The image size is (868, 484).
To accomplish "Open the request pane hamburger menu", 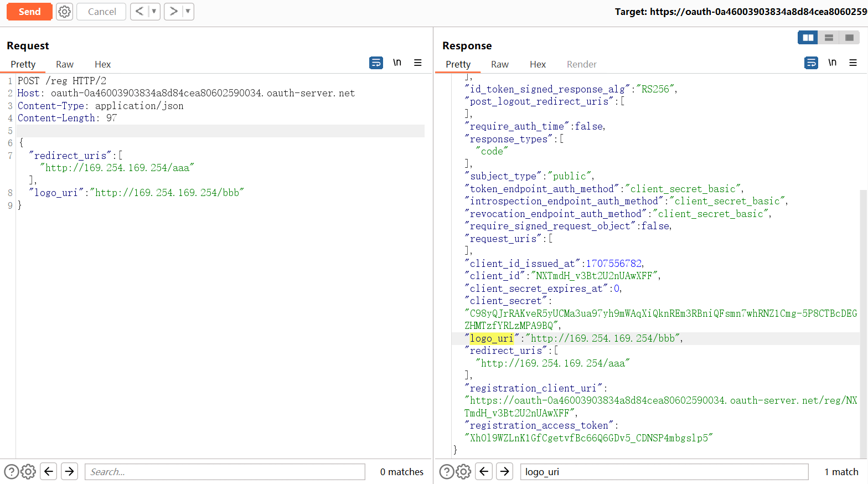I will coord(418,63).
